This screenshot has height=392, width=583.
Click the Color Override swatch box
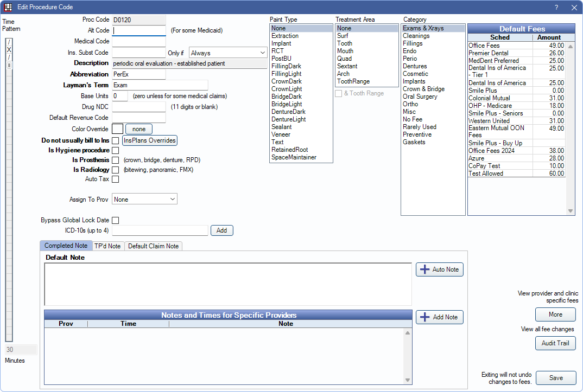pos(117,129)
